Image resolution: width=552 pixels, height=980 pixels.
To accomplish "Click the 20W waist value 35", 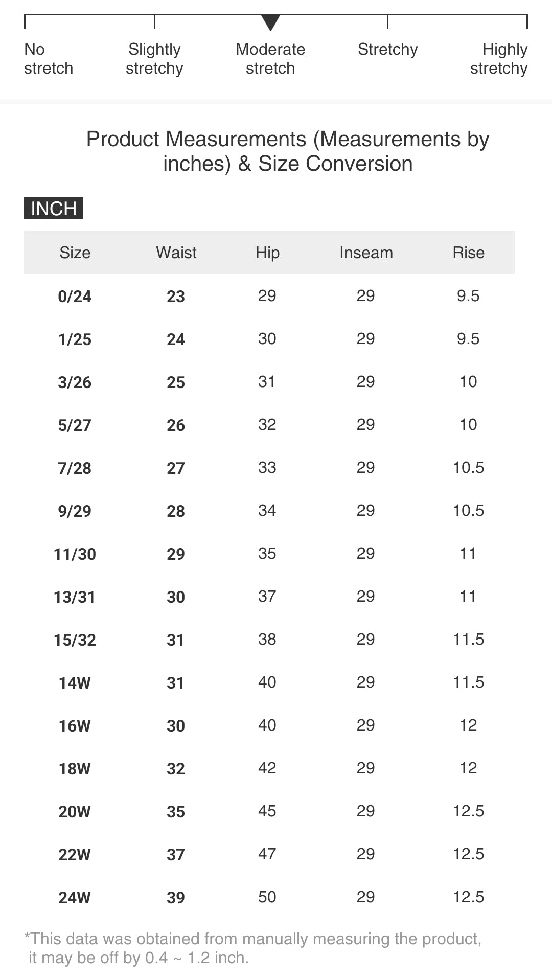I will pos(176,812).
